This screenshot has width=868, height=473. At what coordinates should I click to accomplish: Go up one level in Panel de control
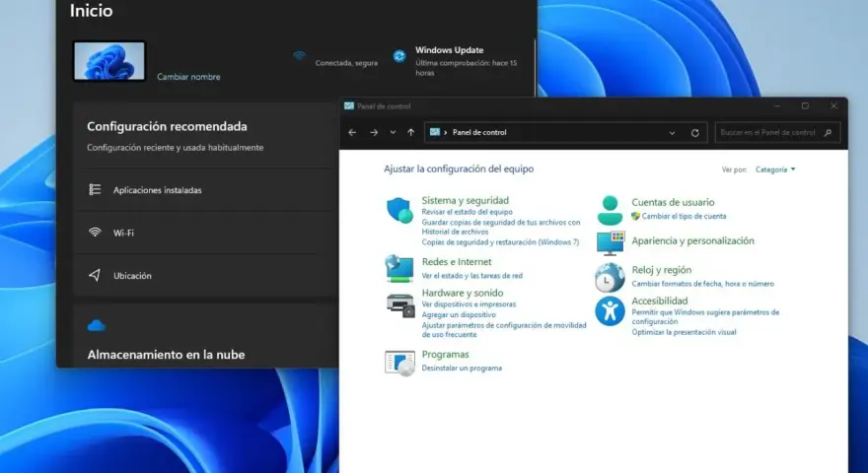[x=410, y=133]
